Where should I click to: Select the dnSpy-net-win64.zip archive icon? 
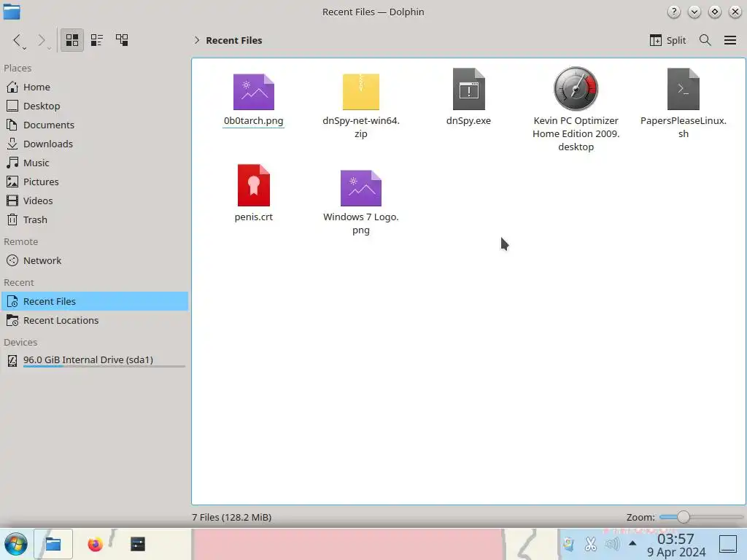click(360, 91)
